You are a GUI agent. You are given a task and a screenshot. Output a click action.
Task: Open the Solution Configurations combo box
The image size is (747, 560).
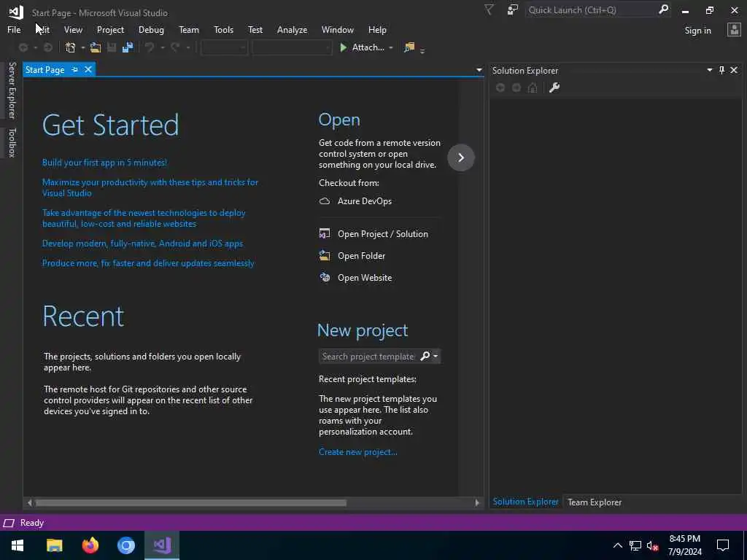(224, 47)
